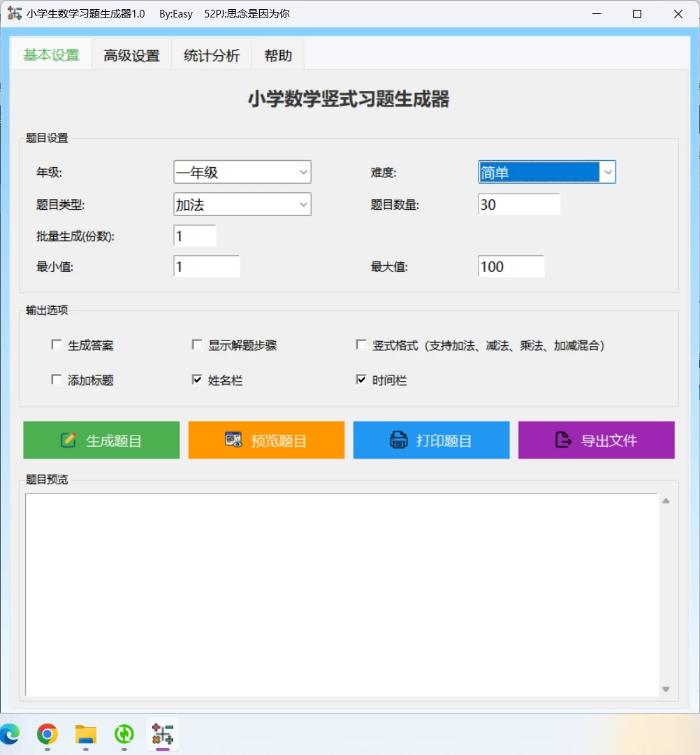Maximize the application window

pyautogui.click(x=637, y=14)
